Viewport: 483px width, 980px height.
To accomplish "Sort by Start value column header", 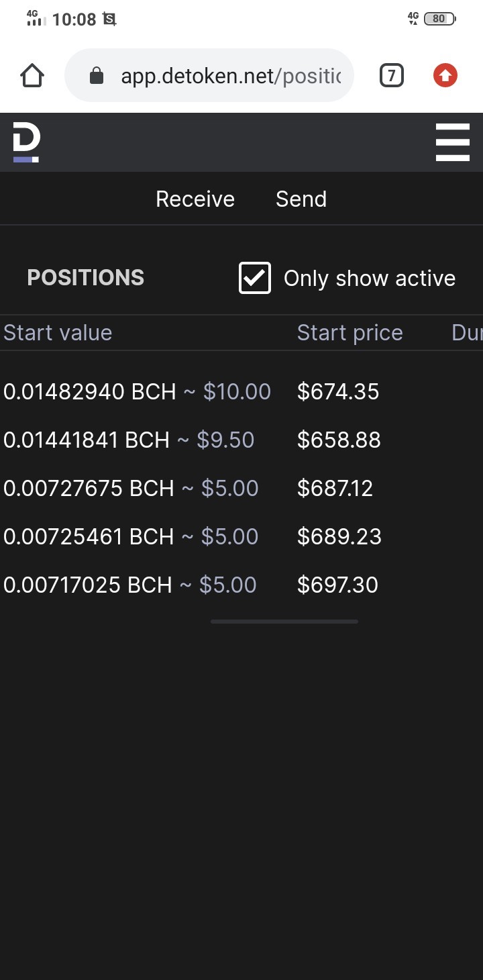I will click(58, 332).
